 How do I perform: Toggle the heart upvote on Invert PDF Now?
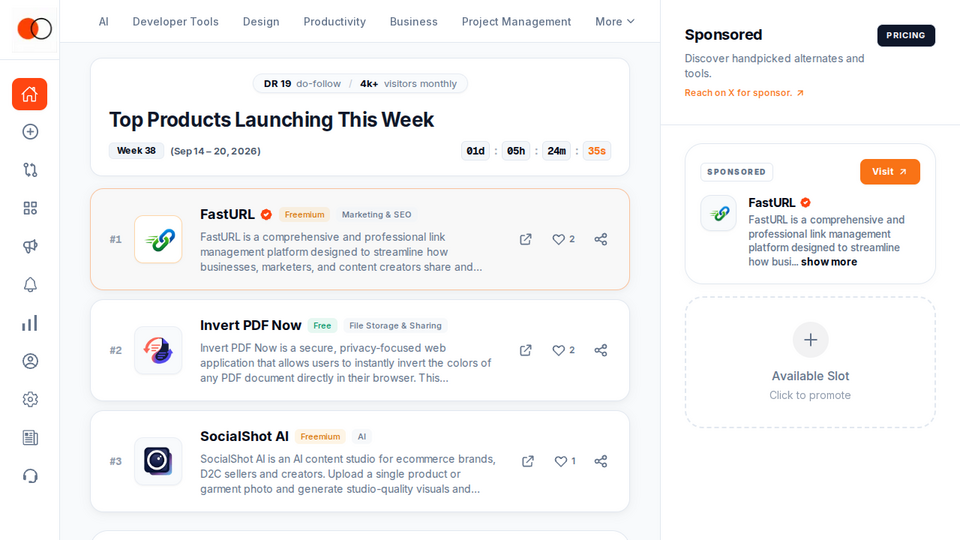563,350
